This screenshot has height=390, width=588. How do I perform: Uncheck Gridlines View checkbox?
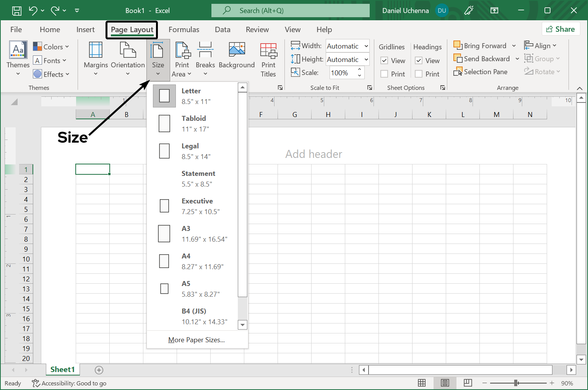point(385,61)
